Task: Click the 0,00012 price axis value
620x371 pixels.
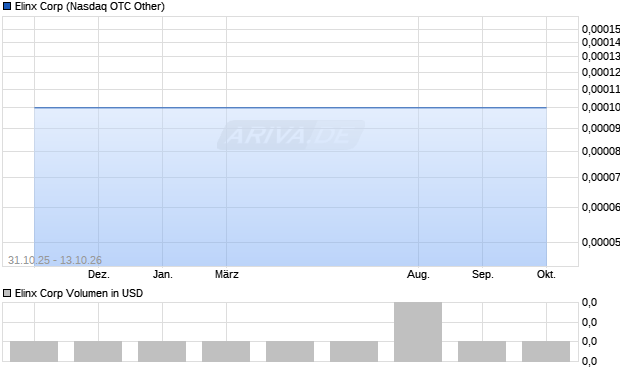Action: pos(601,72)
